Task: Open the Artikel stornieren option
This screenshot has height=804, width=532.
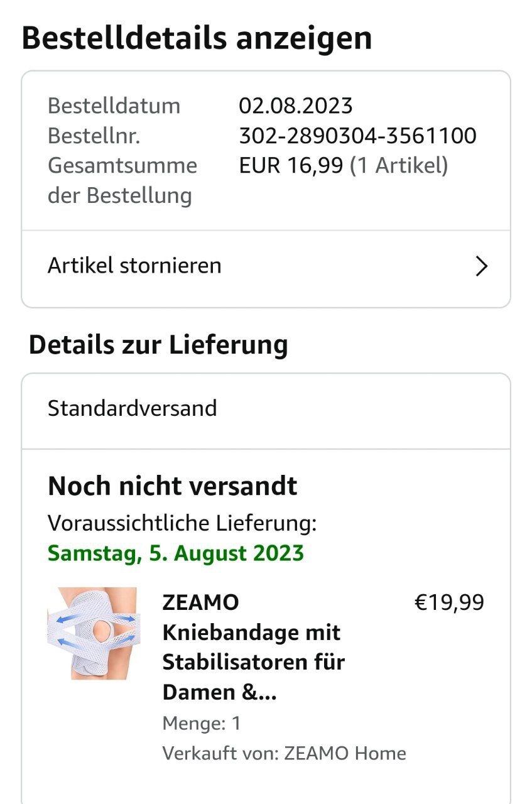Action: (x=134, y=266)
